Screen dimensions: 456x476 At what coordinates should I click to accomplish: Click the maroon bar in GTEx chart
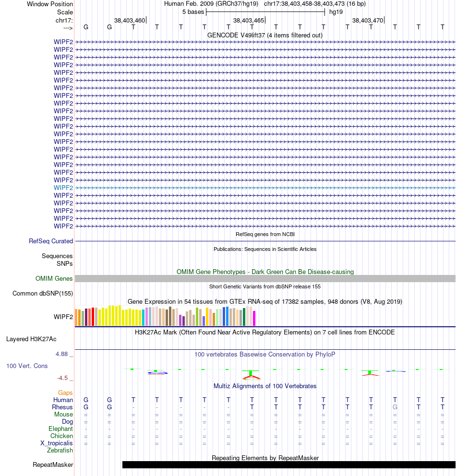coord(86,317)
